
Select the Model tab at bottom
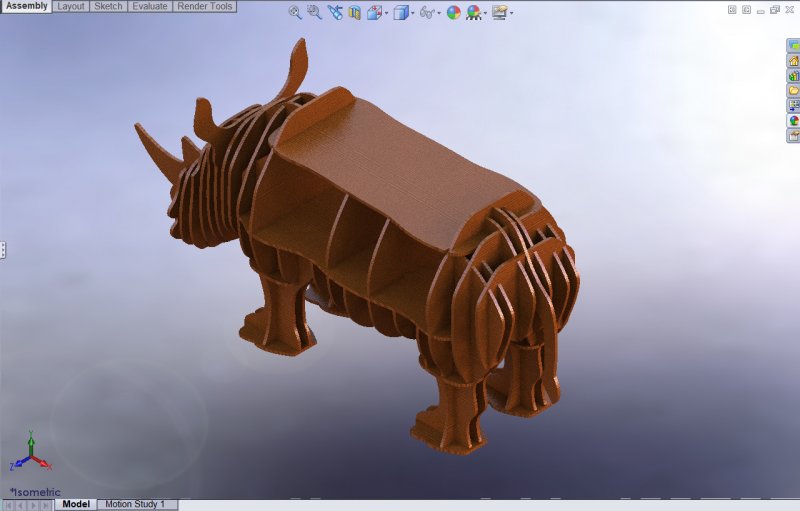tap(76, 504)
